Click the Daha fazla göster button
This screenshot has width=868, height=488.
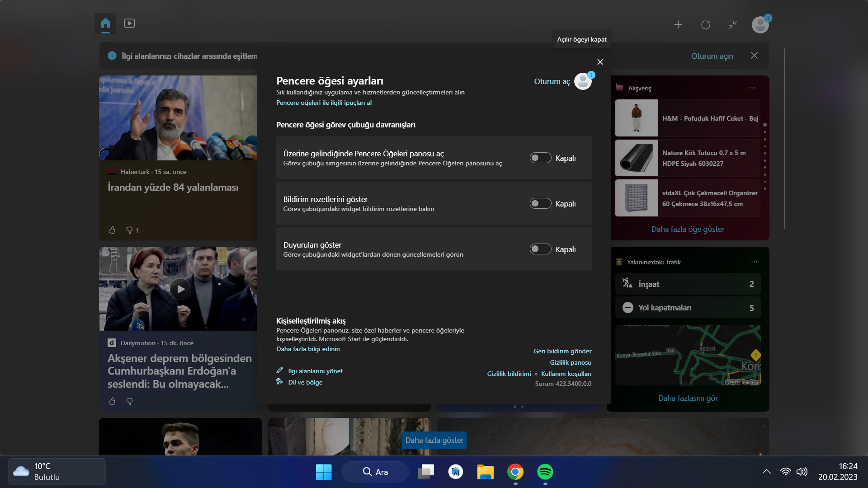click(434, 440)
